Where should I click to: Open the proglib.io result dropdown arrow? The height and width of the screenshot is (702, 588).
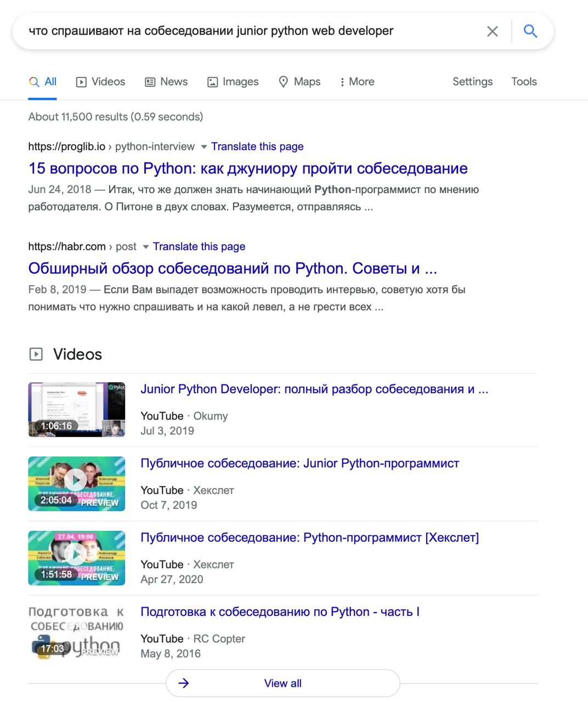(x=204, y=147)
